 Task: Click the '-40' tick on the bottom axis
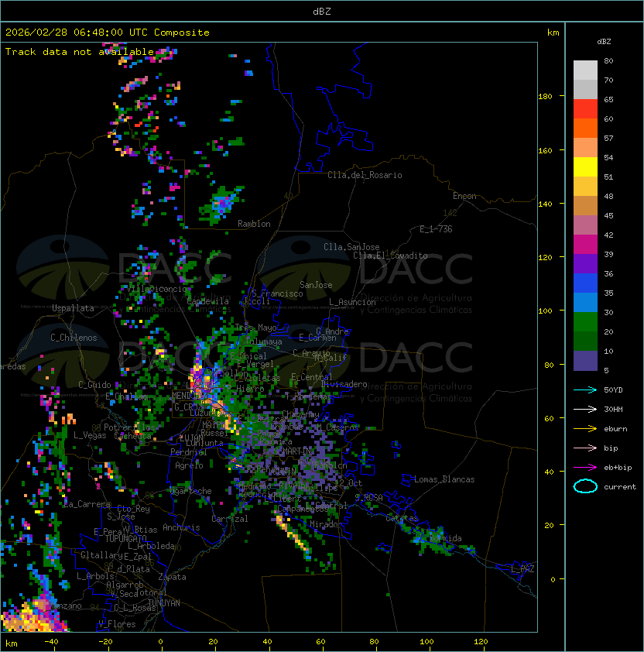point(51,641)
